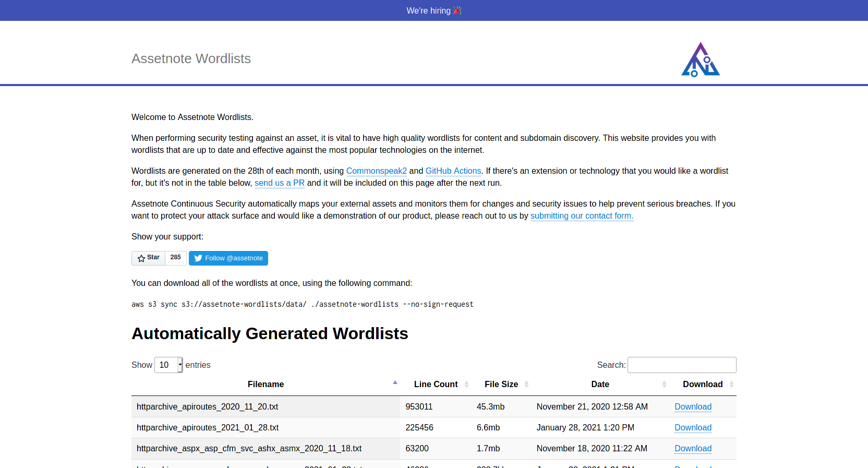The image size is (868, 468).
Task: Click file size 6.6mb
Action: [488, 427]
